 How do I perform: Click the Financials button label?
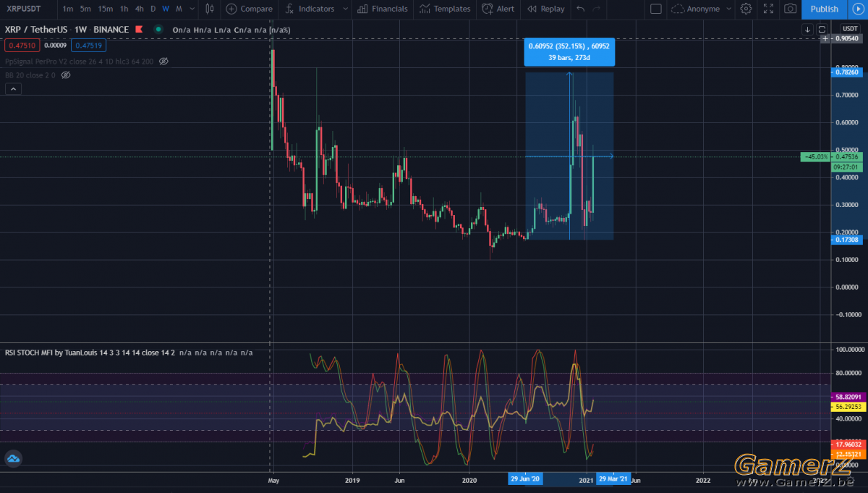pos(389,9)
